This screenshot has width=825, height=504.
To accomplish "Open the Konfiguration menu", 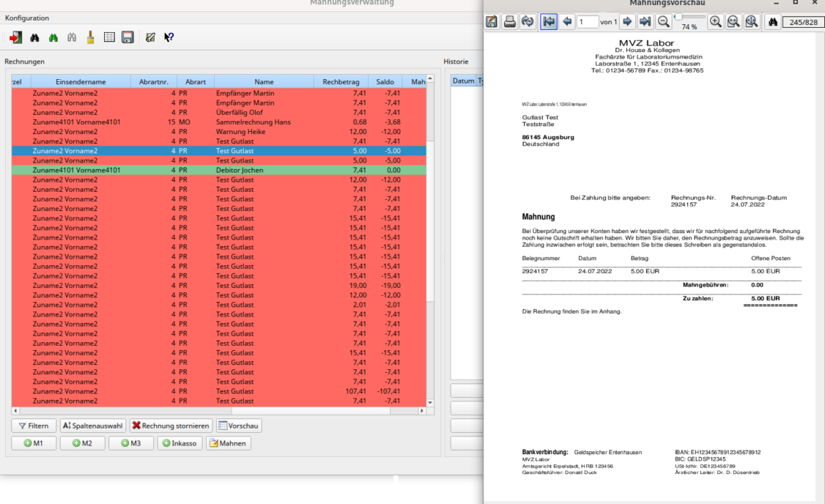I will click(27, 18).
